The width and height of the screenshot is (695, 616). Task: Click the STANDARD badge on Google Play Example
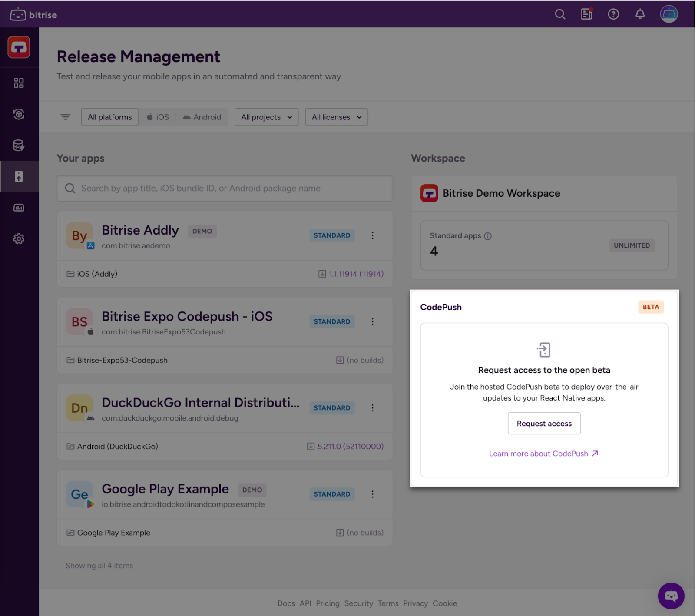point(332,494)
